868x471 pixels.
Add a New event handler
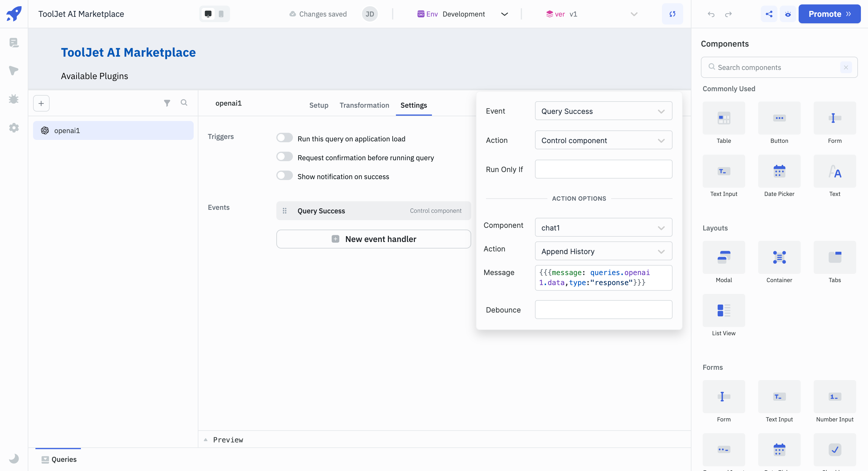[x=373, y=239]
